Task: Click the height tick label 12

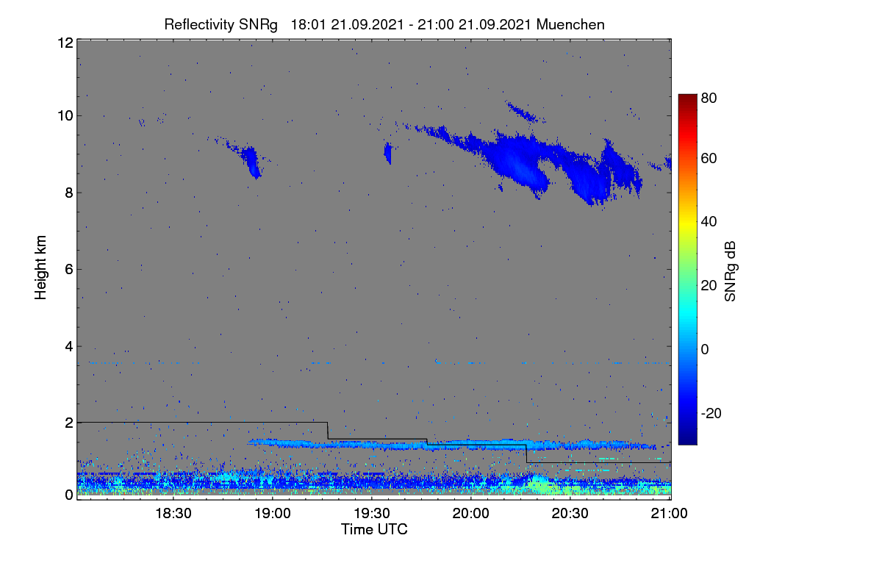Action: (65, 43)
